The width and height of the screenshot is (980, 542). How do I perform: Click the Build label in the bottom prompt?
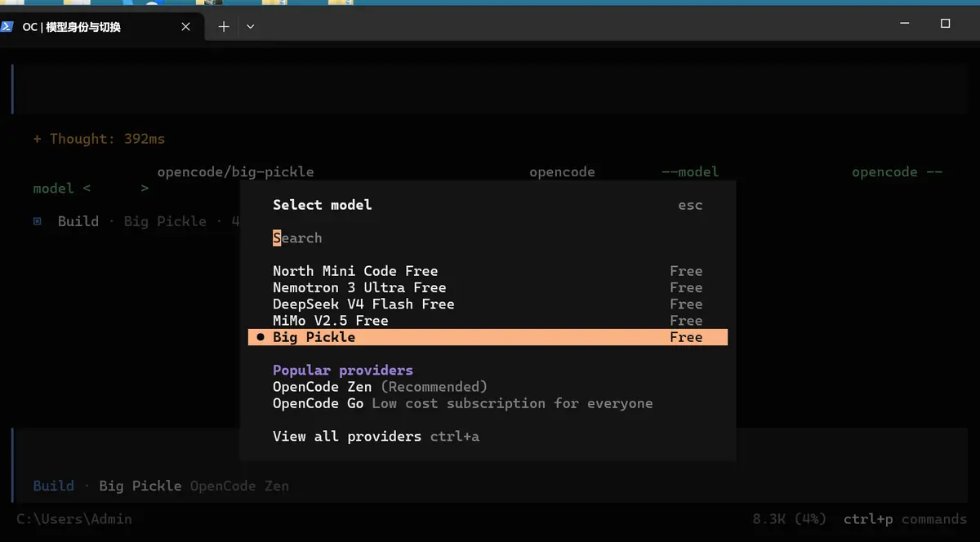[x=54, y=486]
